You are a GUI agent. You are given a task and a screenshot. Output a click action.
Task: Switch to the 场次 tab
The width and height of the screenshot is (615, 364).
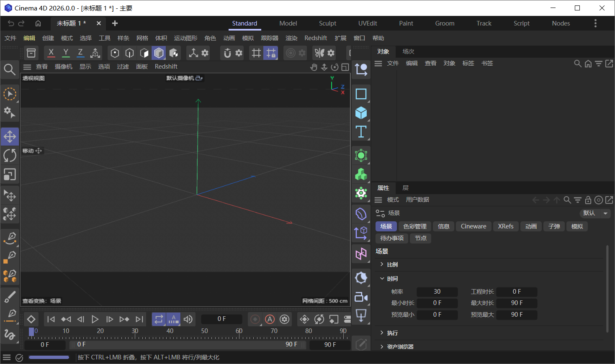coord(408,51)
